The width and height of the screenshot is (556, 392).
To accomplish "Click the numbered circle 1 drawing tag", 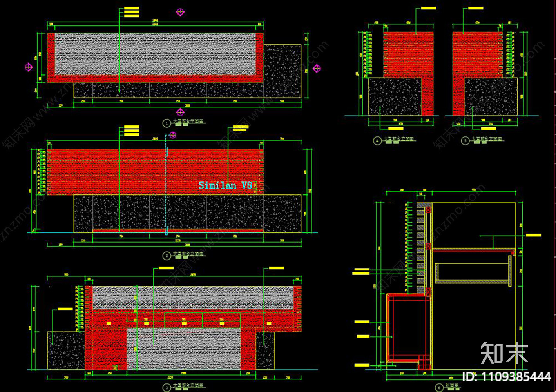I will pyautogui.click(x=167, y=123).
